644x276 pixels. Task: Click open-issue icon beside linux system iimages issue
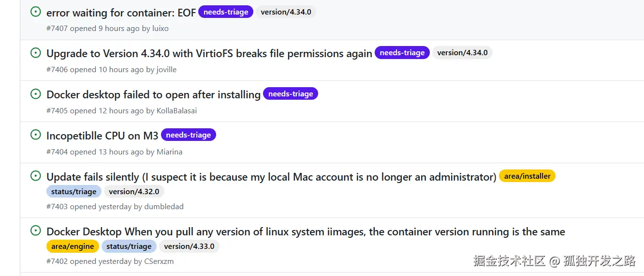click(x=35, y=231)
